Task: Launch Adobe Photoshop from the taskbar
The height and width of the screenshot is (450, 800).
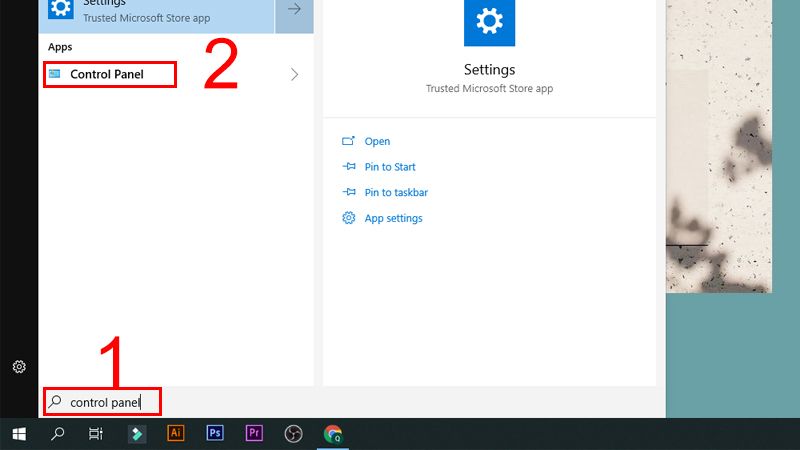Action: 215,434
